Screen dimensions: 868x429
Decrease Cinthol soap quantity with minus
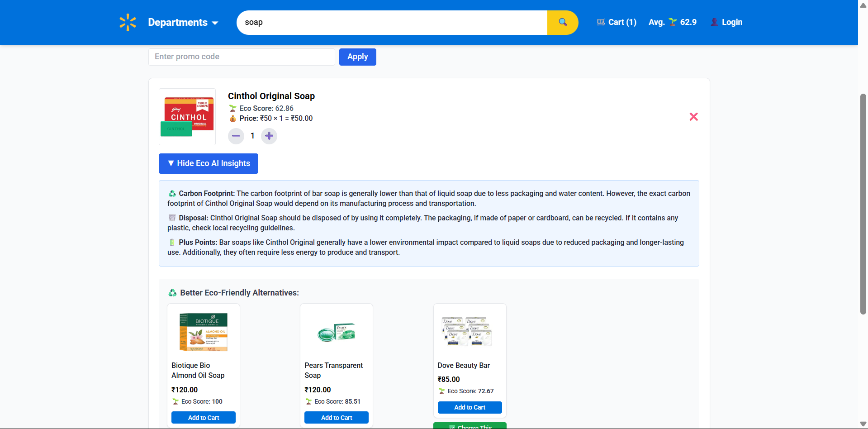[236, 136]
